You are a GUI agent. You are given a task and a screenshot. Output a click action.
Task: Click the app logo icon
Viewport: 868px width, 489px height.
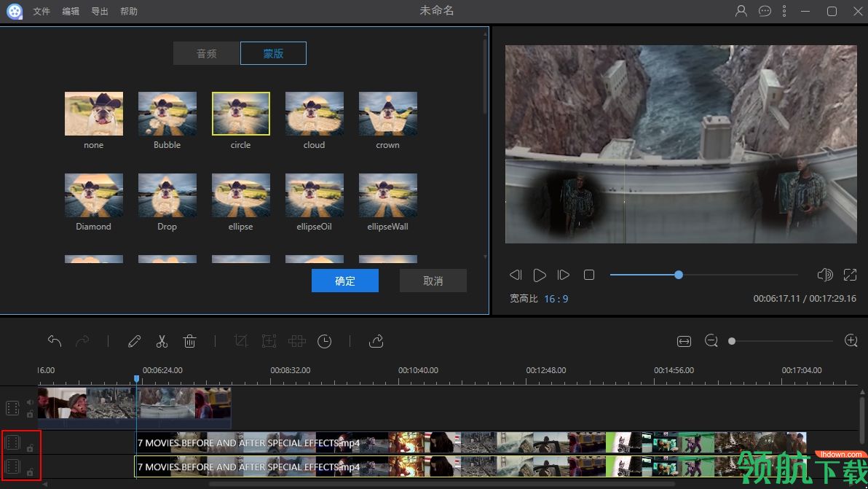coord(15,11)
